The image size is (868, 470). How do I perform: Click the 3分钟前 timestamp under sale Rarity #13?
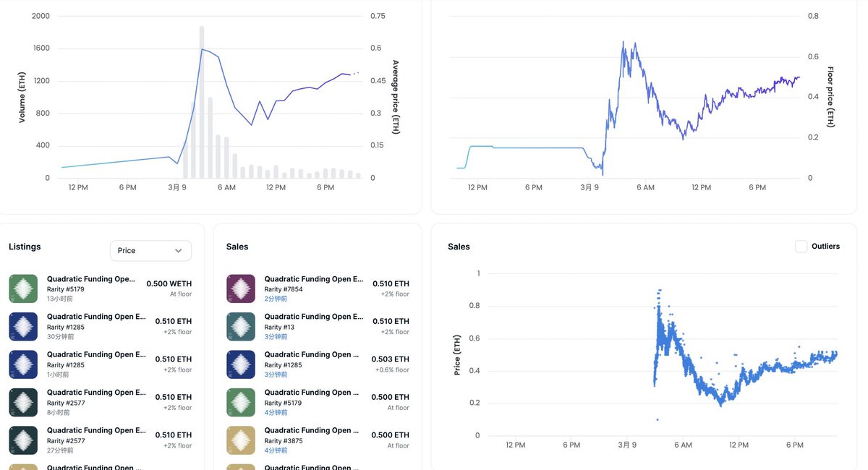pos(276,337)
